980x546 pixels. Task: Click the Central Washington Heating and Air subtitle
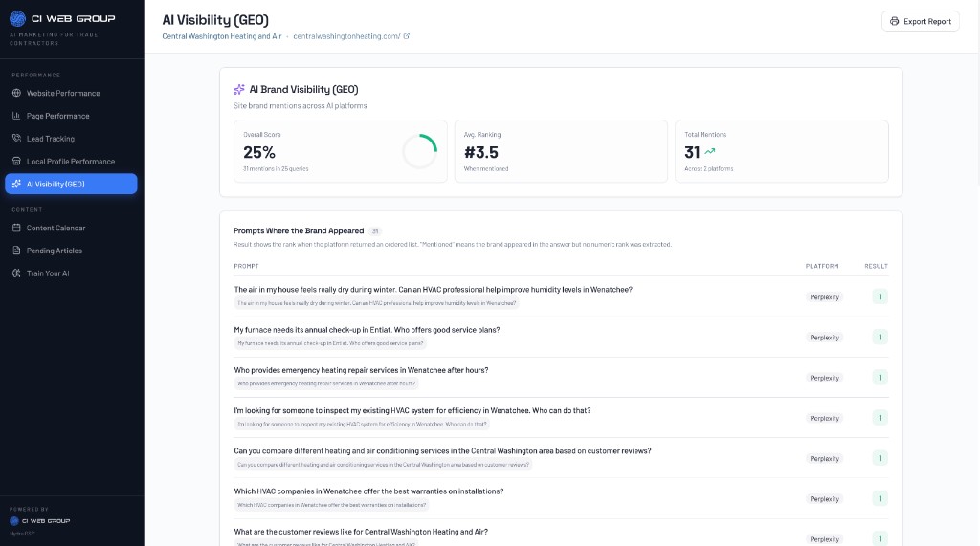coord(222,36)
